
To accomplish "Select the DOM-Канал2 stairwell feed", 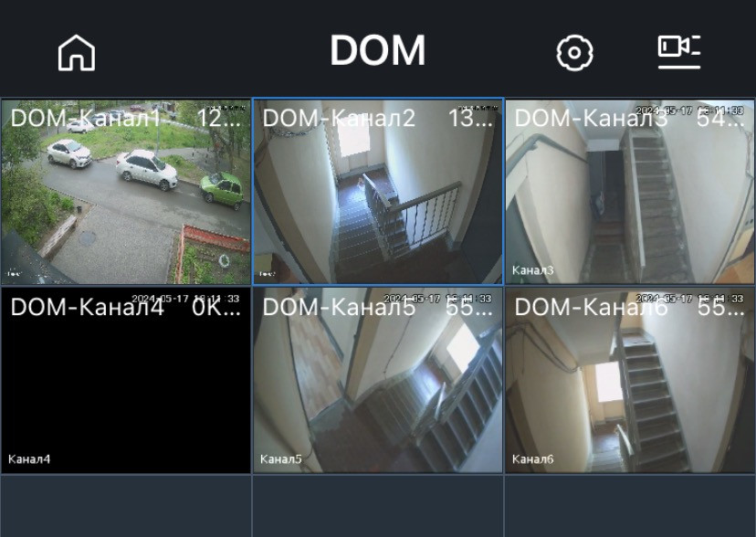I will (x=378, y=192).
